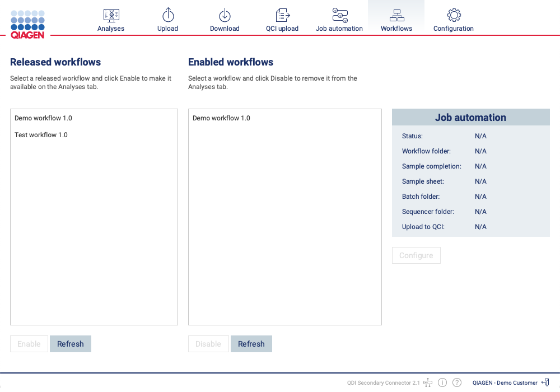Screen dimensions: 560x392
Task: Click the QIAGEN logo
Action: (x=27, y=24)
